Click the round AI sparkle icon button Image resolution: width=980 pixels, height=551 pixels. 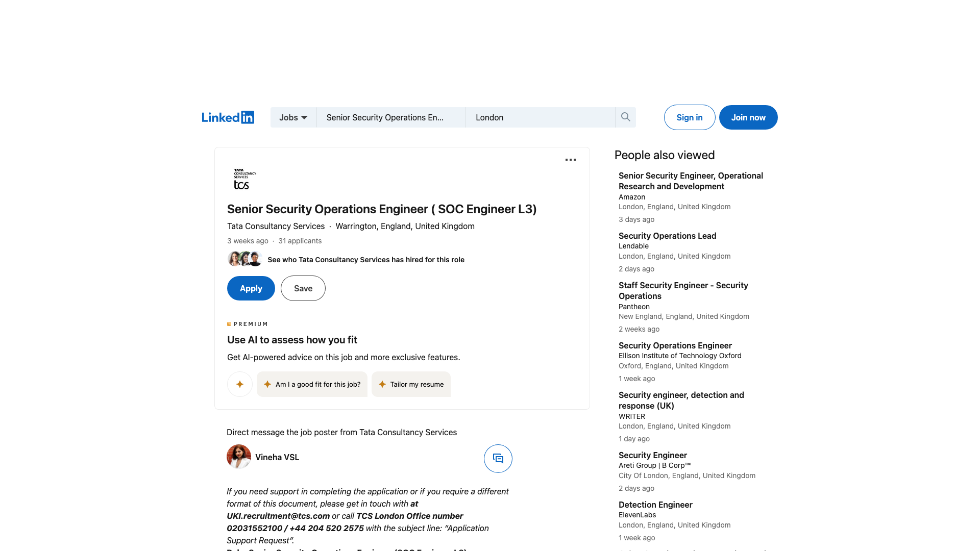pos(240,384)
